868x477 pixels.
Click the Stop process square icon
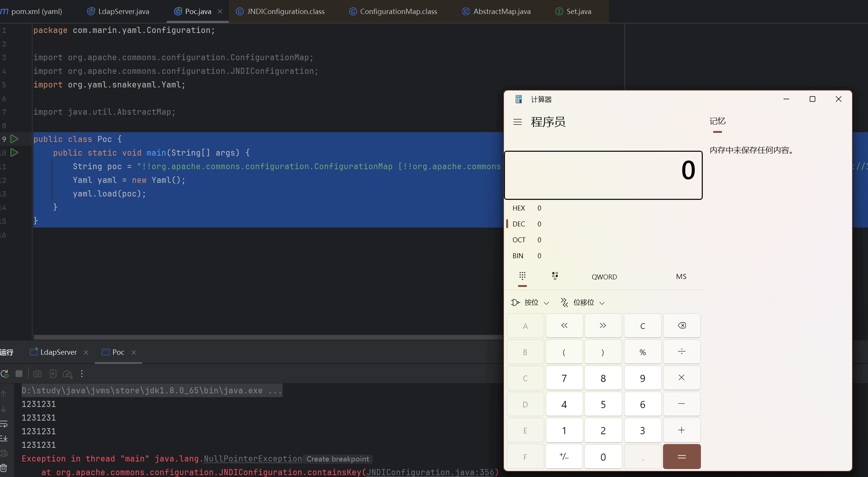click(x=19, y=374)
